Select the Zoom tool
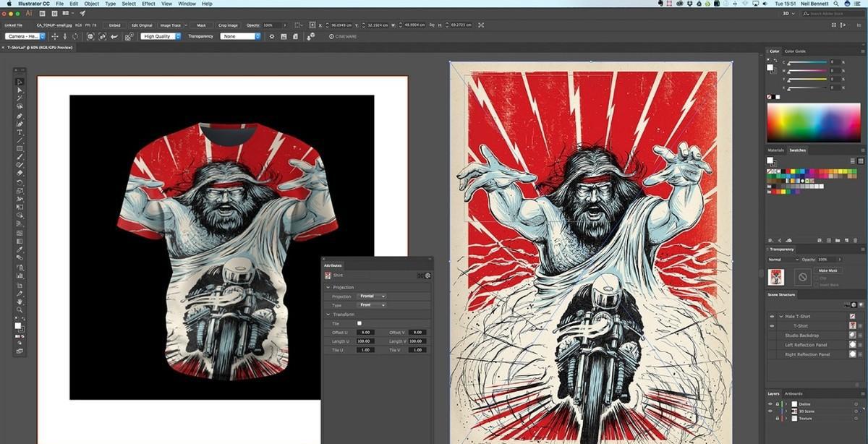Screen dimensions: 868x444 pyautogui.click(x=20, y=309)
